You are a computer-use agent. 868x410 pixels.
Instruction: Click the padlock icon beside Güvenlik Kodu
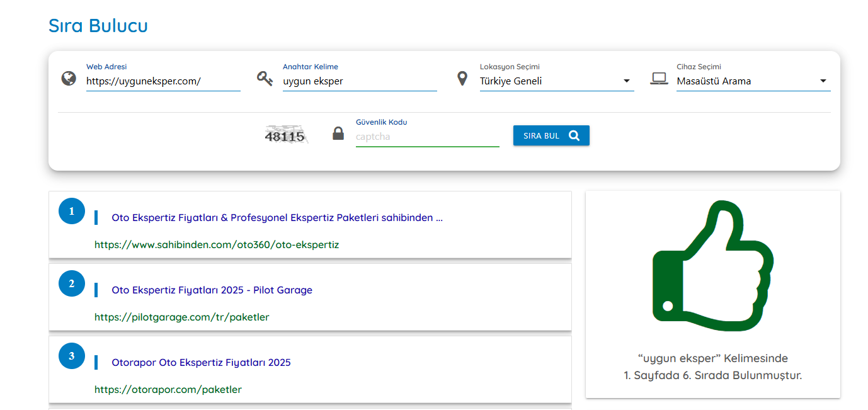tap(338, 134)
